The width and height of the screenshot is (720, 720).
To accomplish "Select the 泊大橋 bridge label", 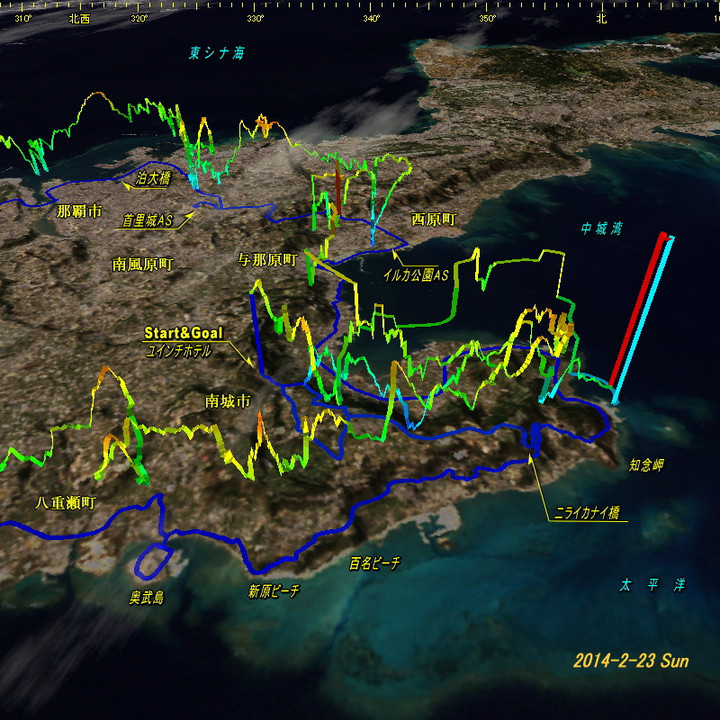I will pos(153,179).
